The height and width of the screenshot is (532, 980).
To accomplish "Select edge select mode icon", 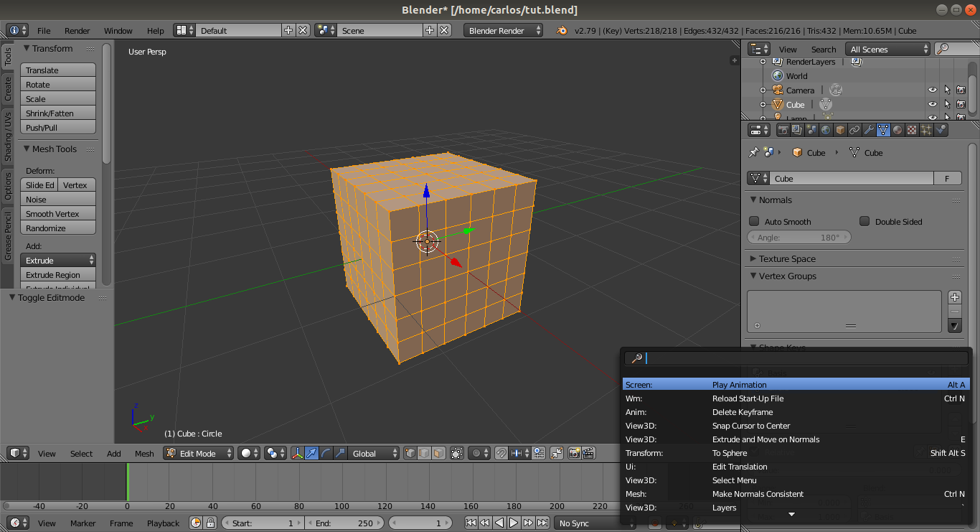I will [424, 453].
